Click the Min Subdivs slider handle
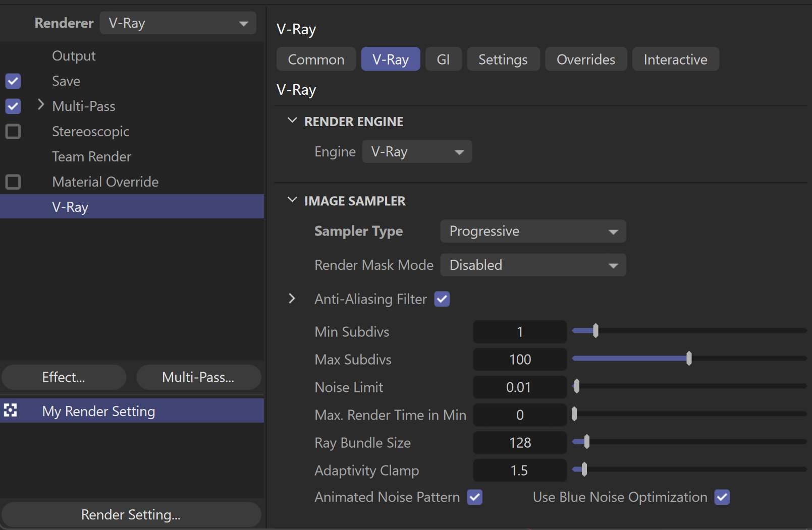The height and width of the screenshot is (530, 812). [x=596, y=331]
